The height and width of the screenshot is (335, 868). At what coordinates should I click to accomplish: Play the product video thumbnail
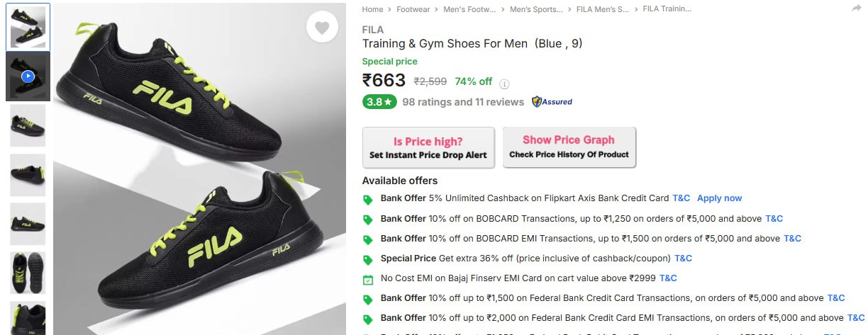28,76
